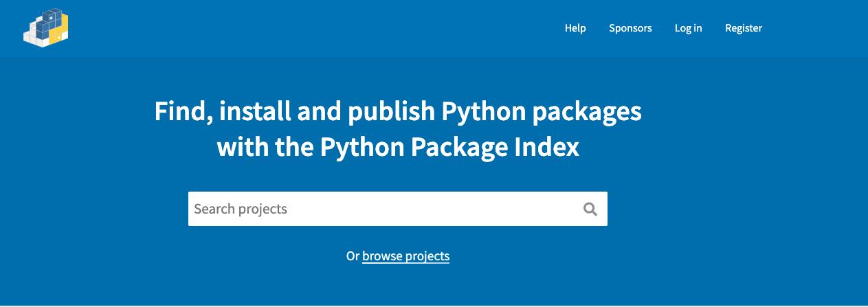Create an account via Register
868x307 pixels.
pyautogui.click(x=744, y=28)
